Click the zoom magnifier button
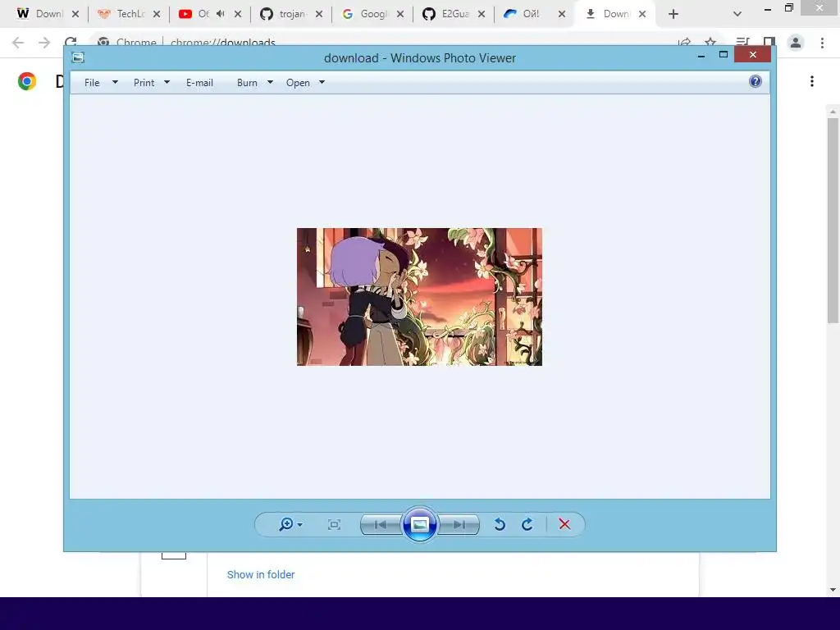The image size is (840, 630). coord(286,524)
